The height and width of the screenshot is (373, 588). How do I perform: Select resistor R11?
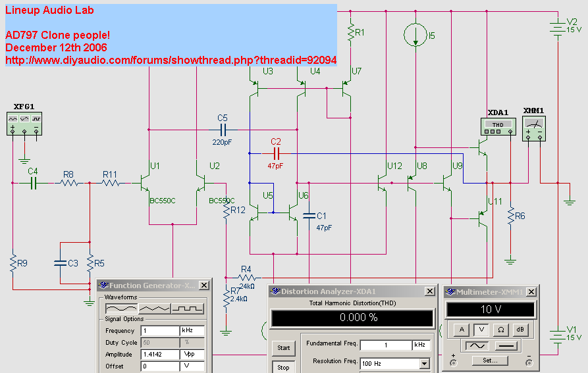110,183
